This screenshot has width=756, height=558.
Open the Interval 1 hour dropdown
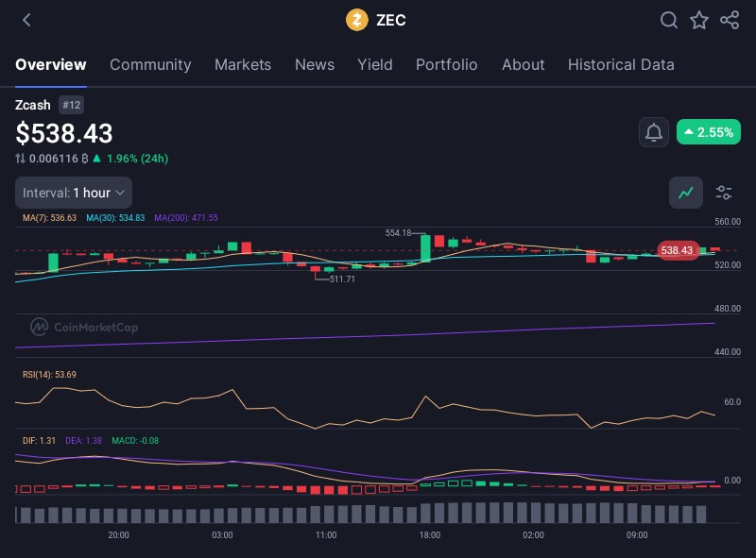click(74, 193)
